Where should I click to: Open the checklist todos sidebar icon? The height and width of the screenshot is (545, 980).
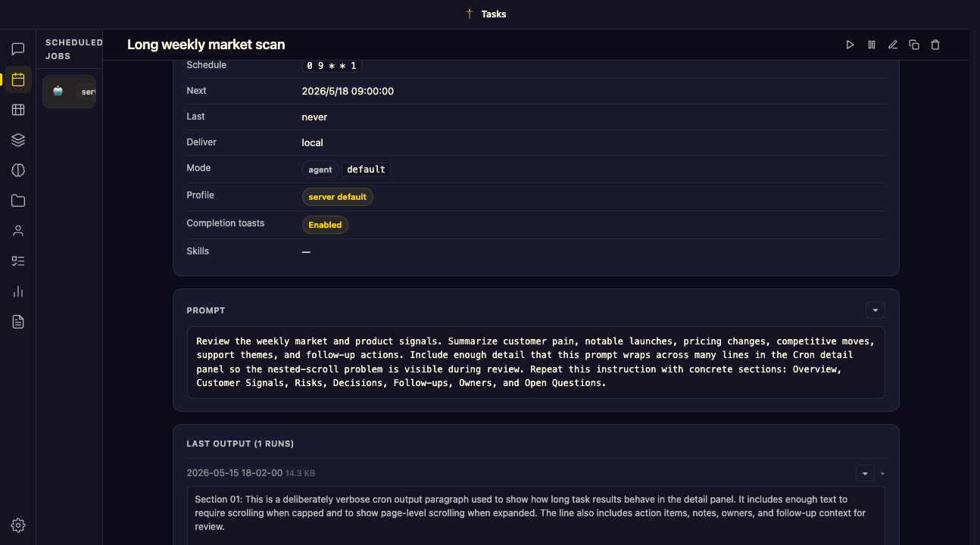[x=18, y=261]
